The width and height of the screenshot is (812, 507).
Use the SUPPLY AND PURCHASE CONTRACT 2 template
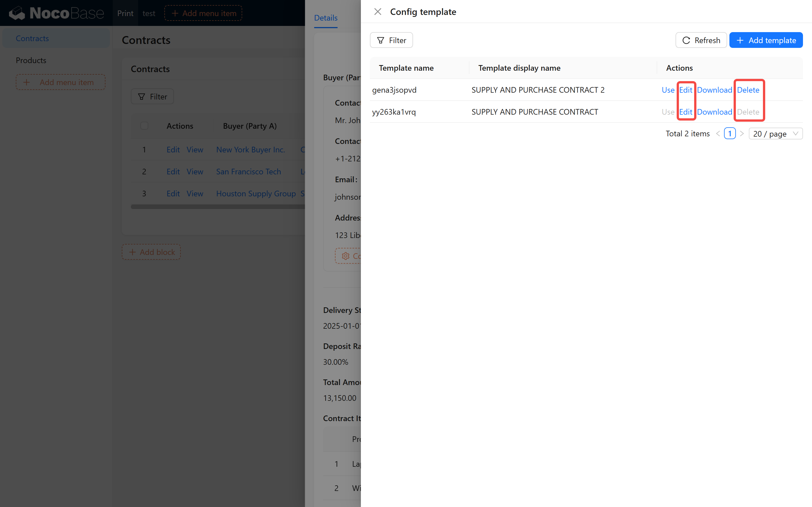pos(668,90)
